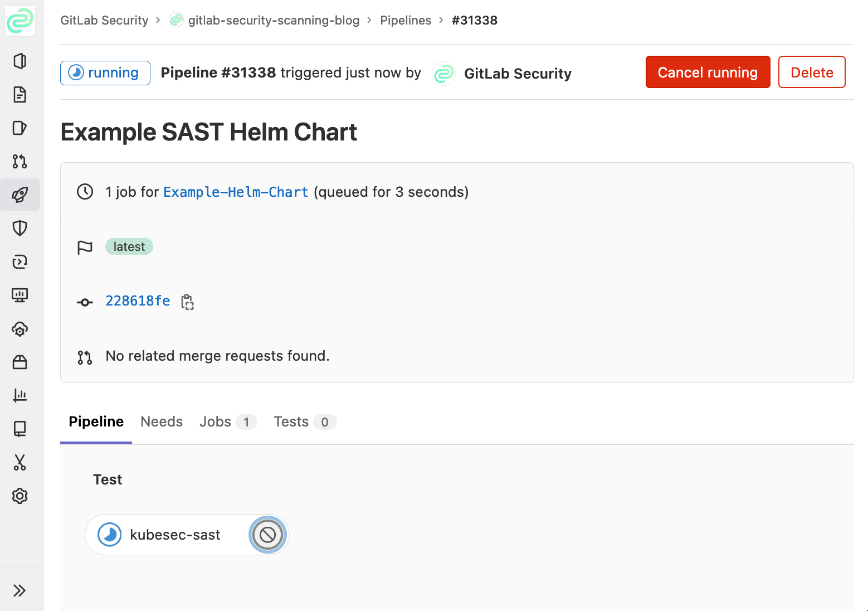The image size is (868, 611).
Task: Switch to the Needs tab
Action: (x=162, y=422)
